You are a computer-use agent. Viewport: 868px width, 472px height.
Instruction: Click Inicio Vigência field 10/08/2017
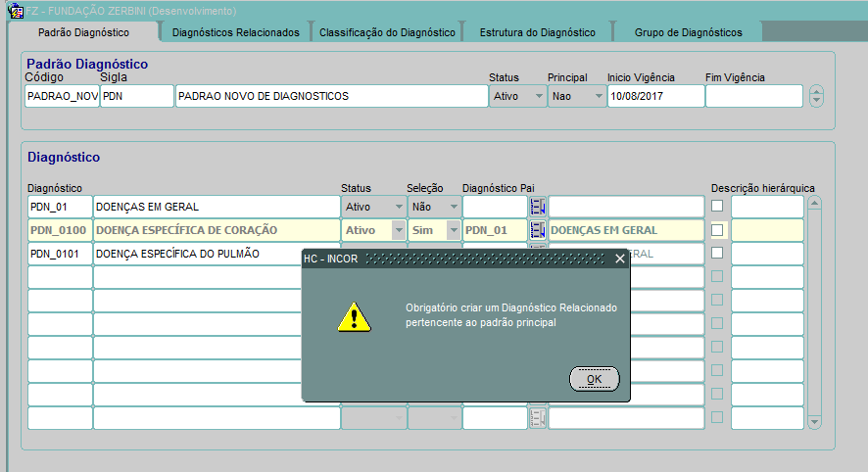tap(656, 96)
